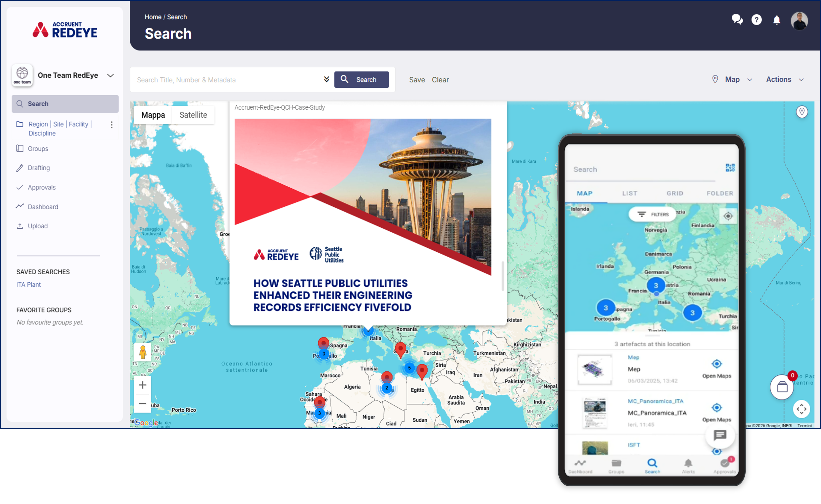Open Region Site Facility Discipline folder

pos(60,128)
